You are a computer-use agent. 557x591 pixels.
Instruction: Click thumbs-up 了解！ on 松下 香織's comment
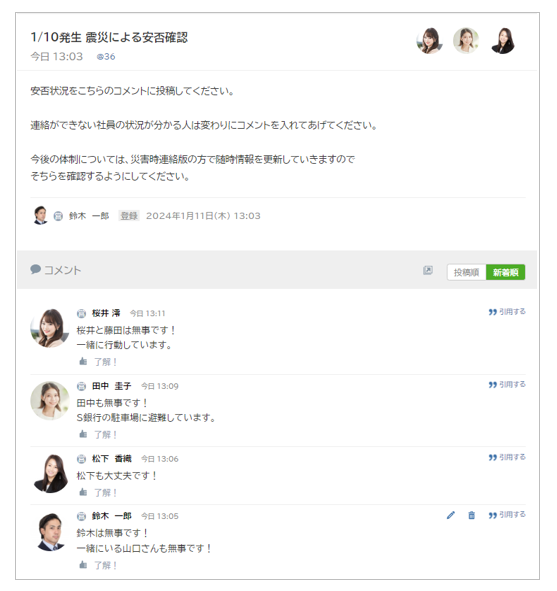click(98, 493)
